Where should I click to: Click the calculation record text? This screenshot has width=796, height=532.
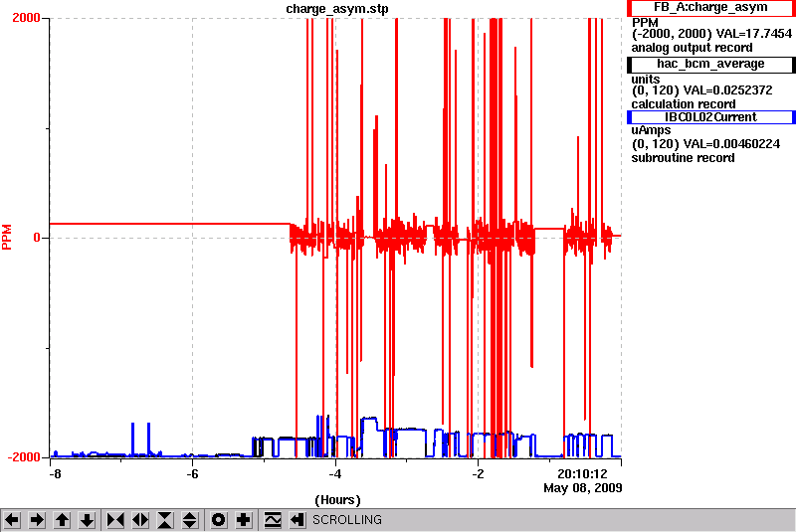[684, 104]
